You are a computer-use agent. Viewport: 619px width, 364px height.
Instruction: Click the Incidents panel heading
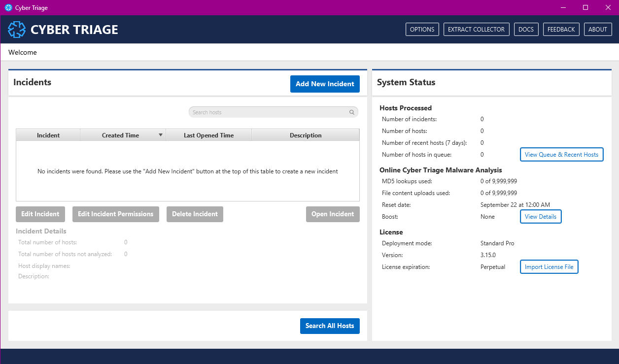[32, 82]
